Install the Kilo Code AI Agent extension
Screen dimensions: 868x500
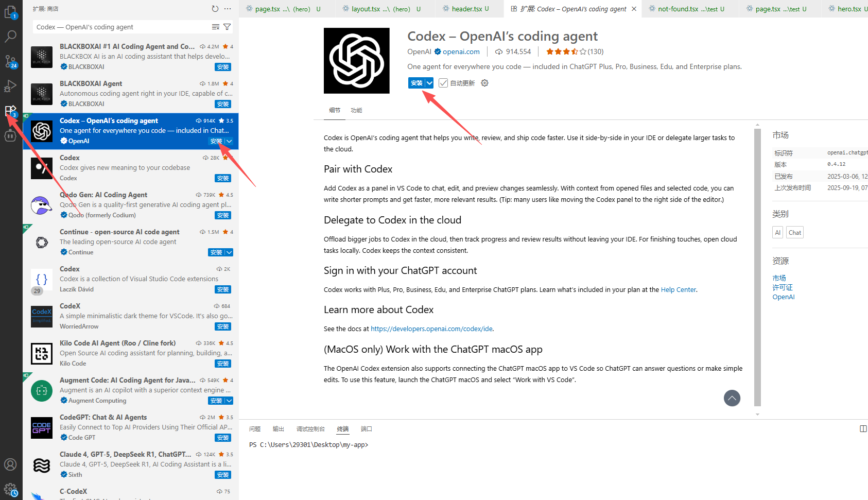click(x=223, y=364)
